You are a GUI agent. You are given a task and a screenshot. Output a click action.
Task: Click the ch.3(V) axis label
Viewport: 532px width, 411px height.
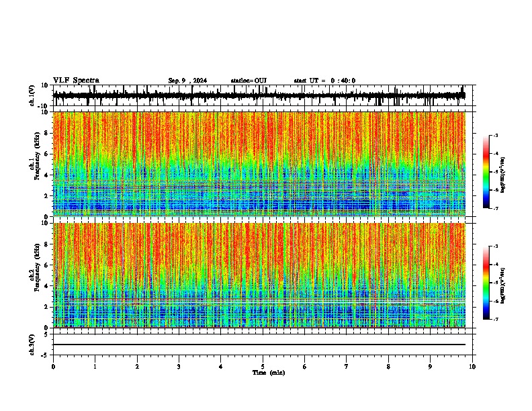tap(32, 345)
